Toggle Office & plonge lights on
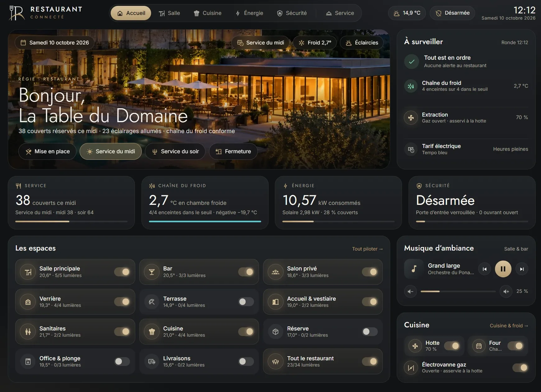 click(x=122, y=362)
